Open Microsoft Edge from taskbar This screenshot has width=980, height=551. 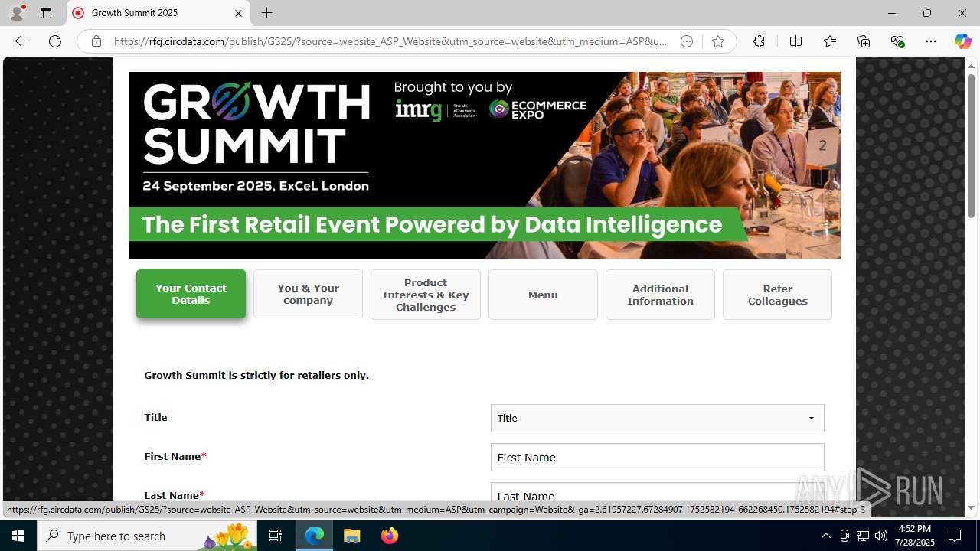(x=315, y=536)
